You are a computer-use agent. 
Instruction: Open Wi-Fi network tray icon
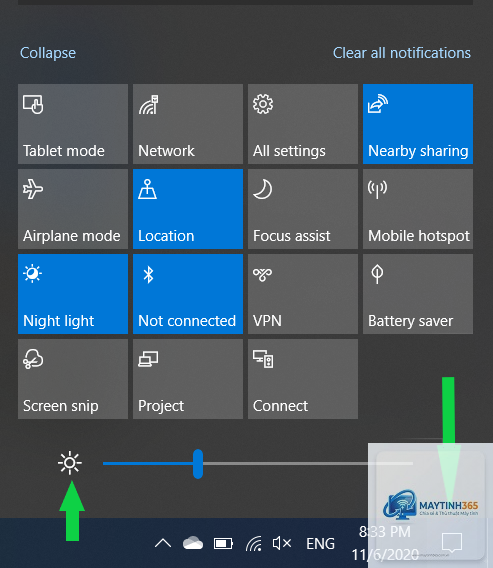click(x=254, y=543)
